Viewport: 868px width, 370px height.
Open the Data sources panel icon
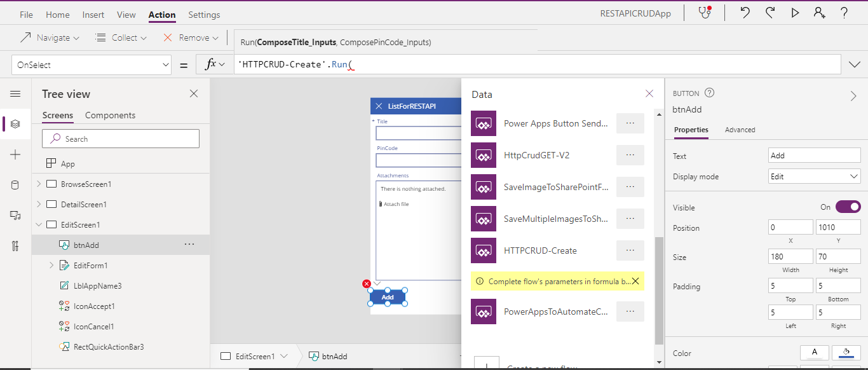15,184
